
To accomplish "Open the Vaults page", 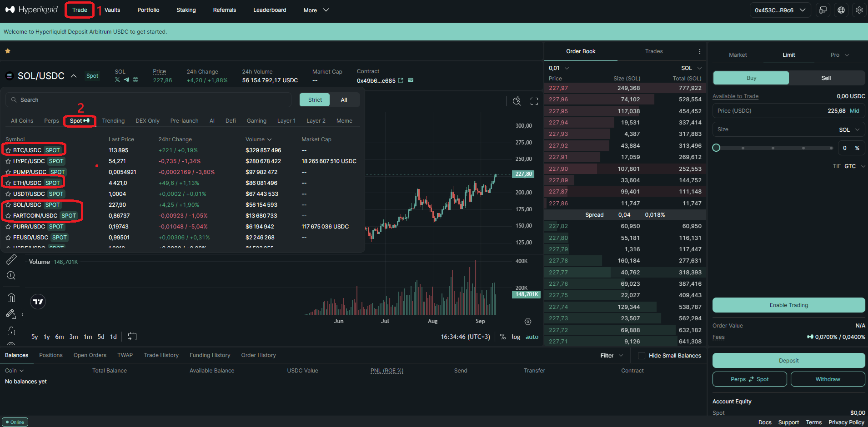I will pyautogui.click(x=112, y=10).
